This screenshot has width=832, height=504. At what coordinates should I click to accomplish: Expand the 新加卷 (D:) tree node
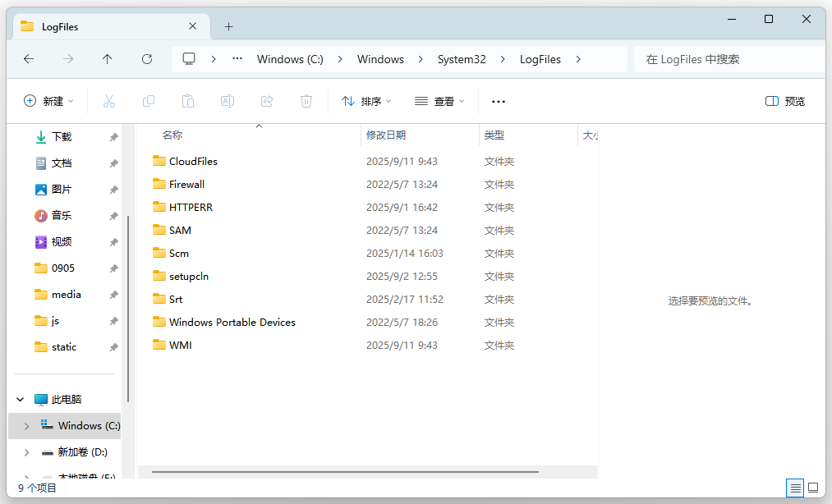pos(26,452)
